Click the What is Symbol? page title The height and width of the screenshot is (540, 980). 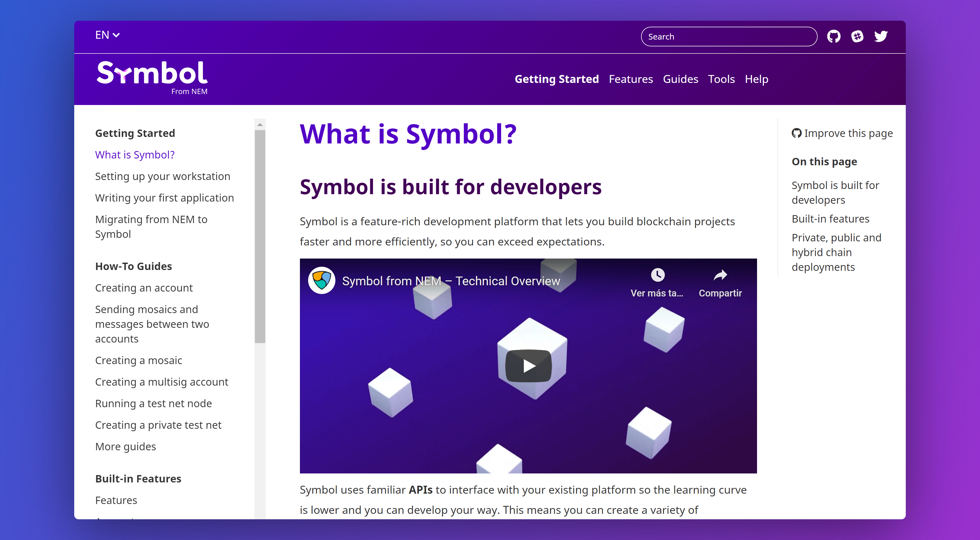click(408, 134)
